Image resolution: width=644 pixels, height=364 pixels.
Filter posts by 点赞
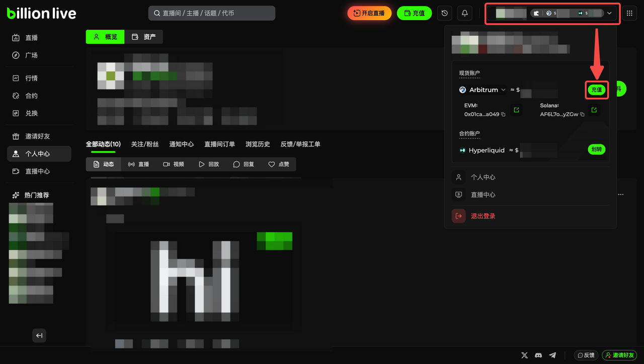279,164
